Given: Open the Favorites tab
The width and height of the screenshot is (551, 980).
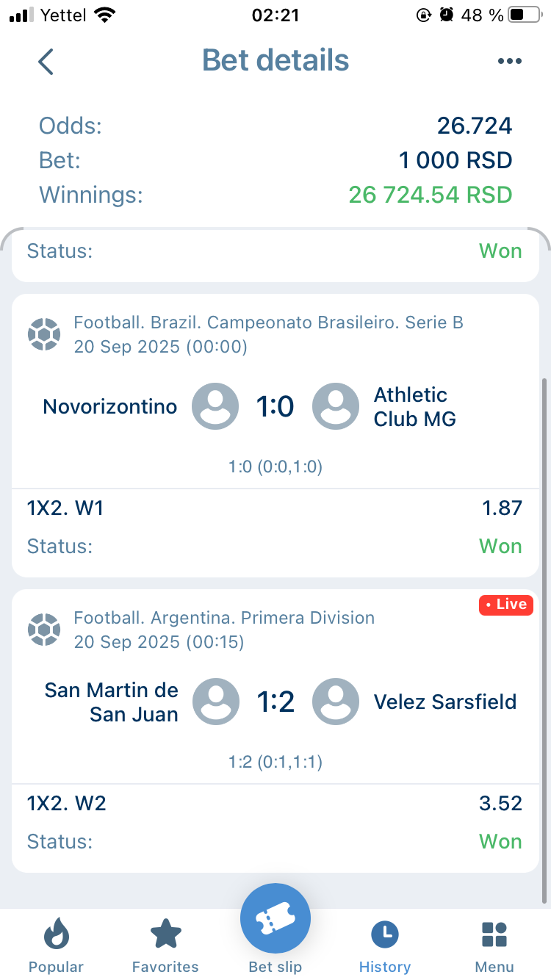Looking at the screenshot, I should pyautogui.click(x=165, y=946).
